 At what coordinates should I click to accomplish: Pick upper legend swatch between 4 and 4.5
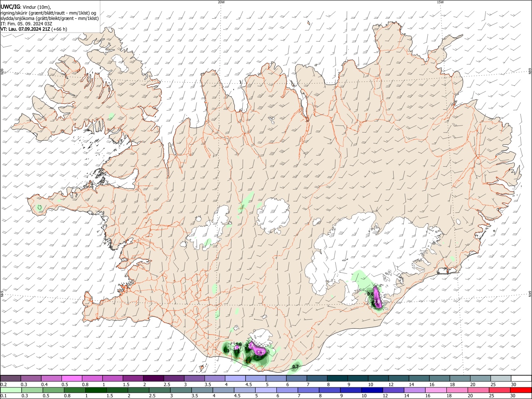click(235, 378)
